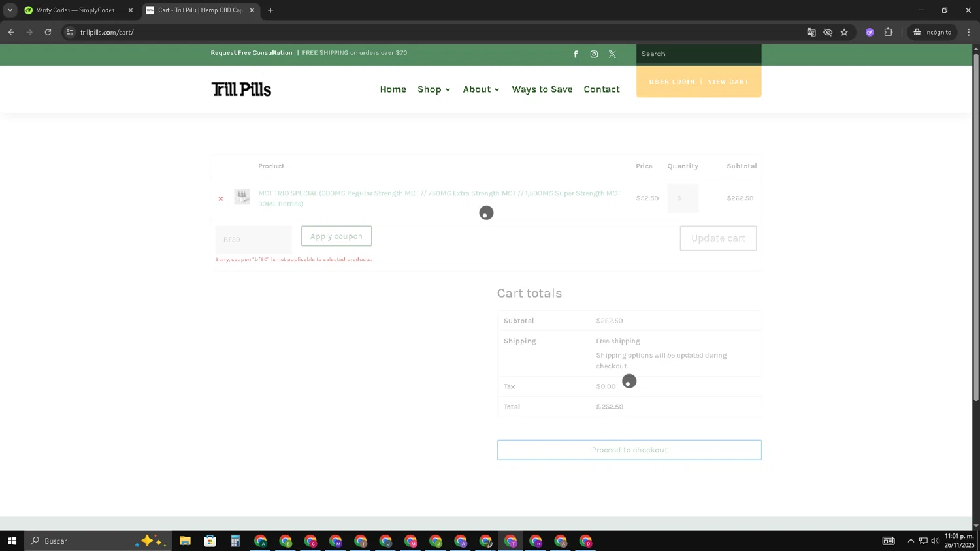
Task: Open the tab search dropdown arrow
Action: pos(10,10)
